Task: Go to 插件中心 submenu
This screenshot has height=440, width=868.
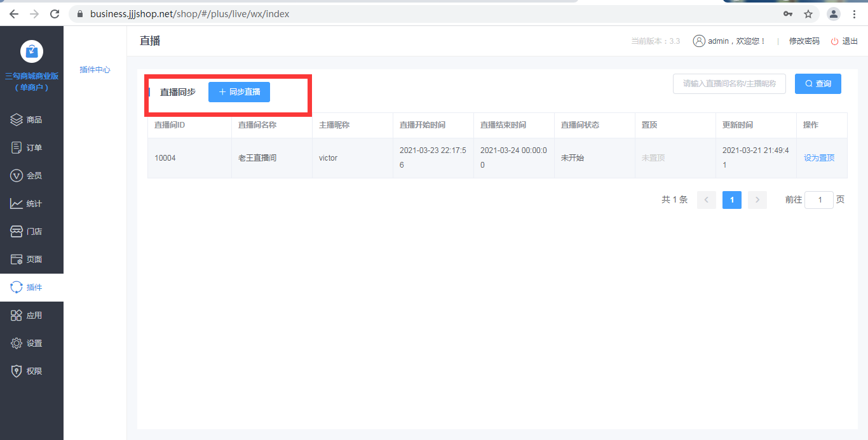Action: pyautogui.click(x=95, y=70)
